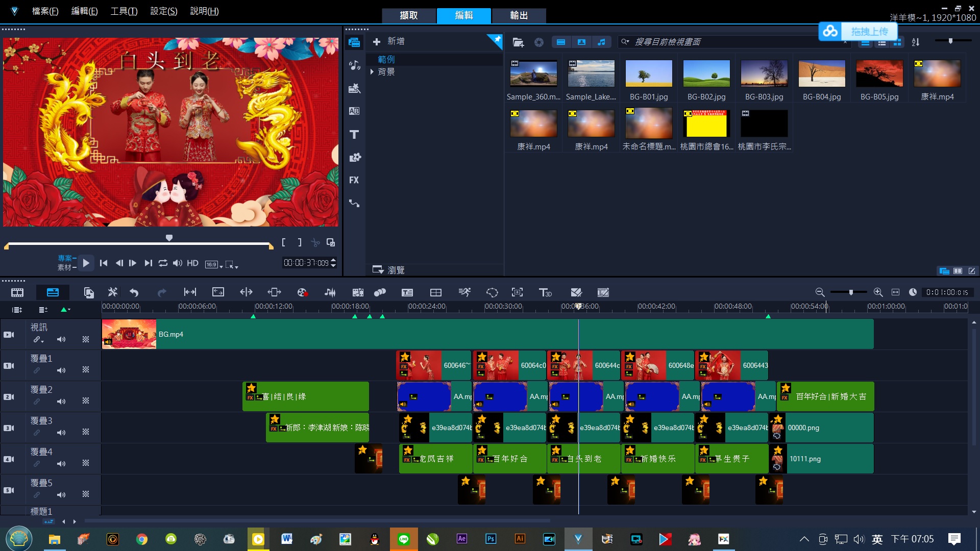Select the BG.mp4 clip on video track
The height and width of the screenshot is (551, 980).
coord(487,334)
